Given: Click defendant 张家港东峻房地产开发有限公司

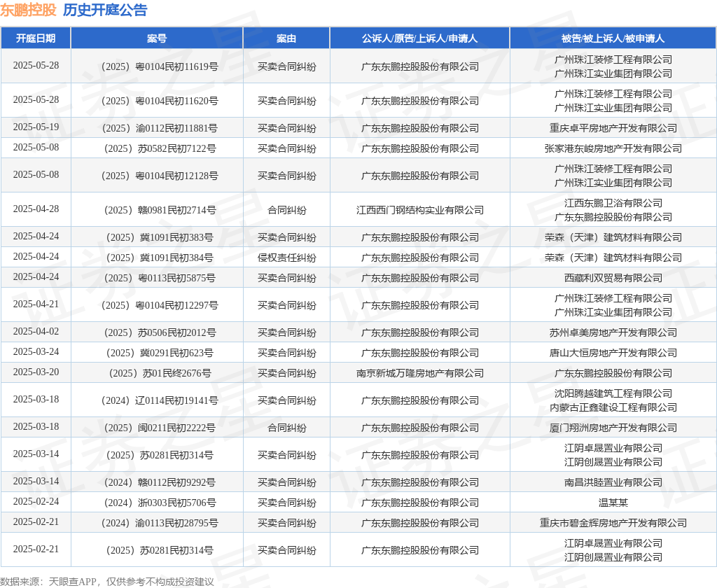Looking at the screenshot, I should tap(613, 148).
